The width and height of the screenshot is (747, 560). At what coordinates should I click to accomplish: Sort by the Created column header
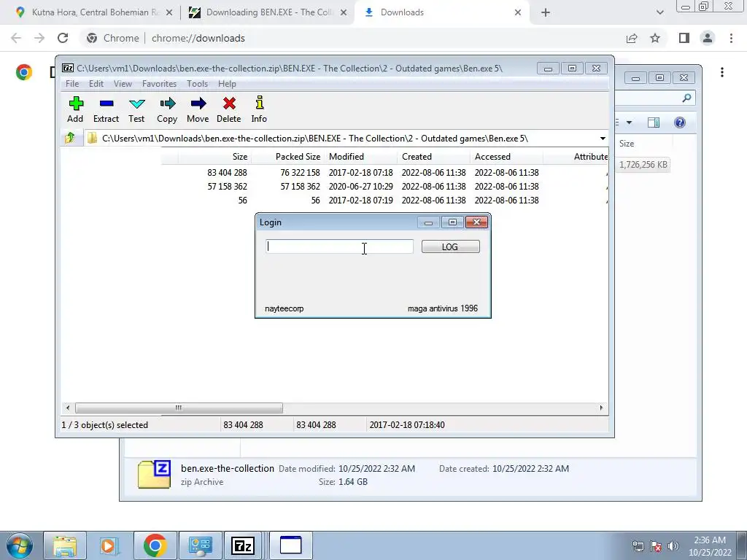point(433,157)
